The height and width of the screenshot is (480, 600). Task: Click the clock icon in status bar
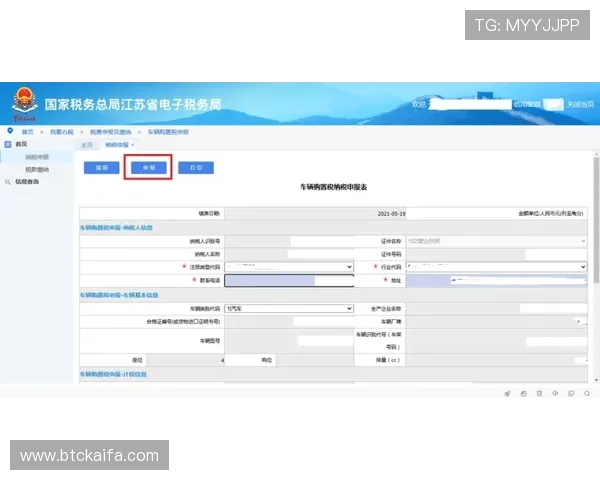523,393
